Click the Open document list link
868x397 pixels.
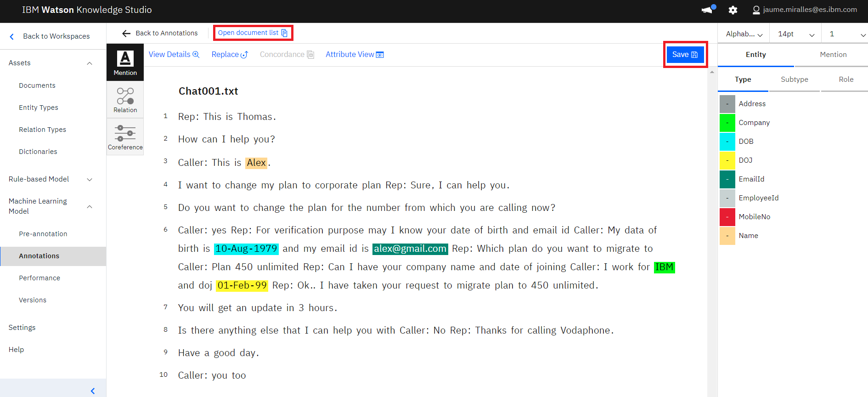coord(253,33)
